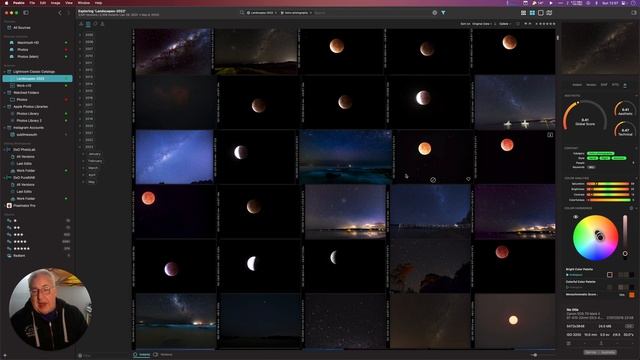The height and width of the screenshot is (360, 640).
Task: Collapse Lightroom Classic Catalogs group
Action: tap(4, 71)
